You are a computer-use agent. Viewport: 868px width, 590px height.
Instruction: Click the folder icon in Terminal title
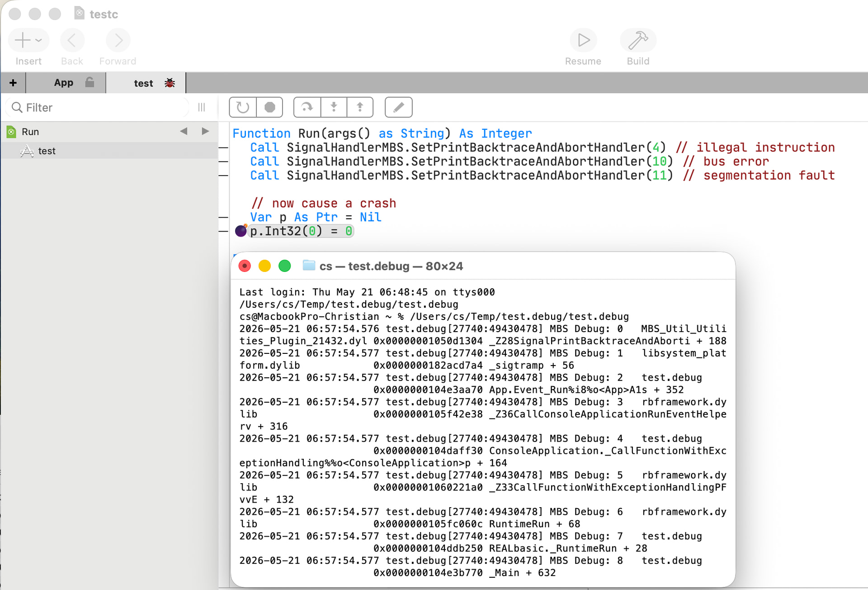(309, 266)
